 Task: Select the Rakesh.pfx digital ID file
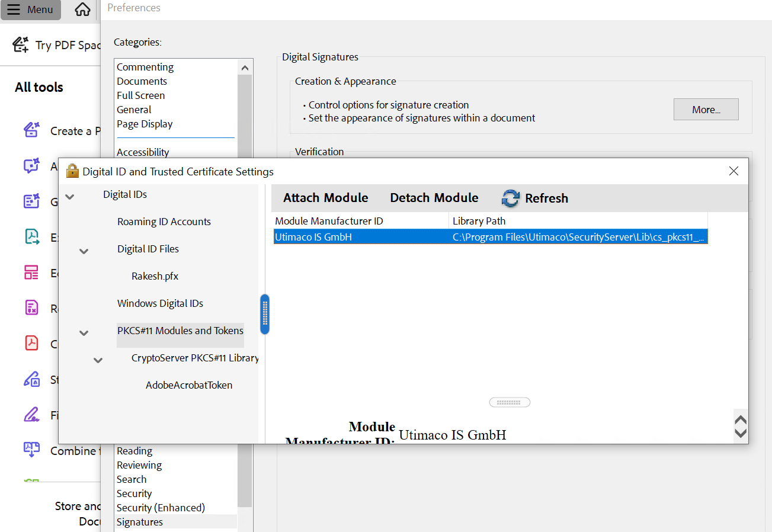[155, 276]
